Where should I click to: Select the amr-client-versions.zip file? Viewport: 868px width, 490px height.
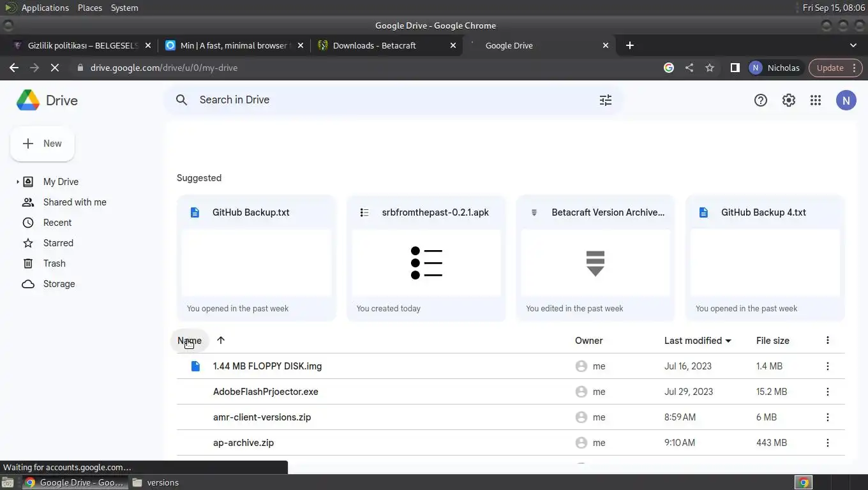point(511,417)
